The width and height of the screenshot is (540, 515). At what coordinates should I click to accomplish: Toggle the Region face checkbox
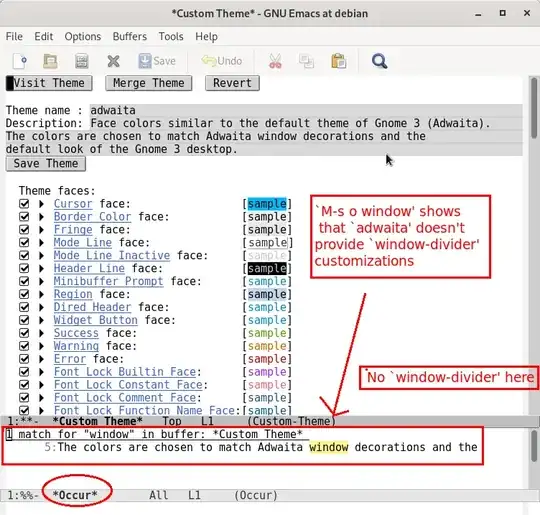pos(24,294)
